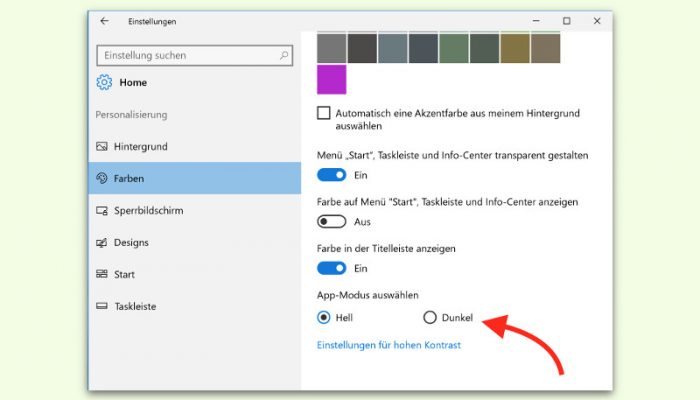Disable Farbe in der Titelleiste toggle
This screenshot has height=400, width=700.
click(332, 268)
